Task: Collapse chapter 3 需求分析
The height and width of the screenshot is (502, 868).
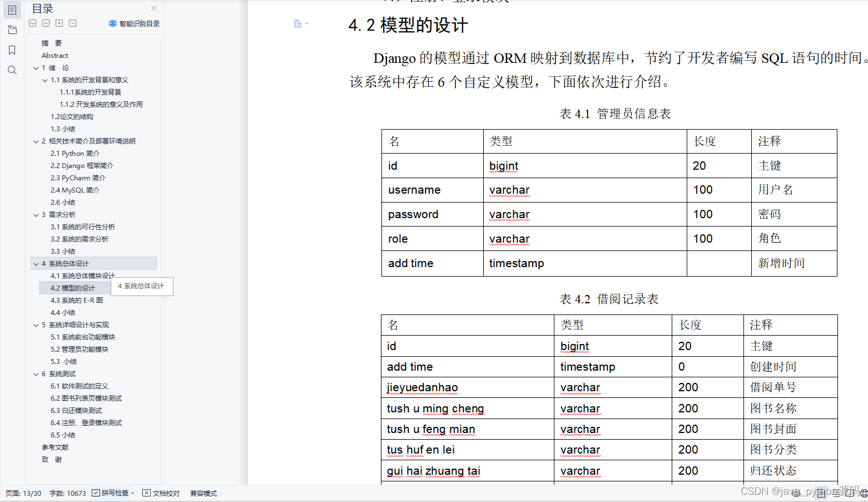Action: 36,215
